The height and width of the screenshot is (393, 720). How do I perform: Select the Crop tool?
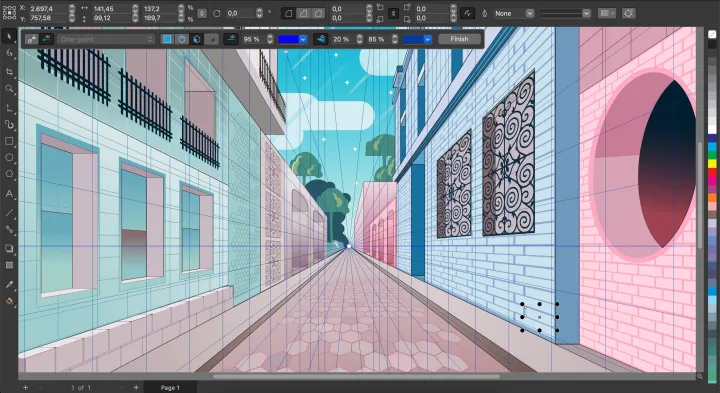(x=9, y=71)
